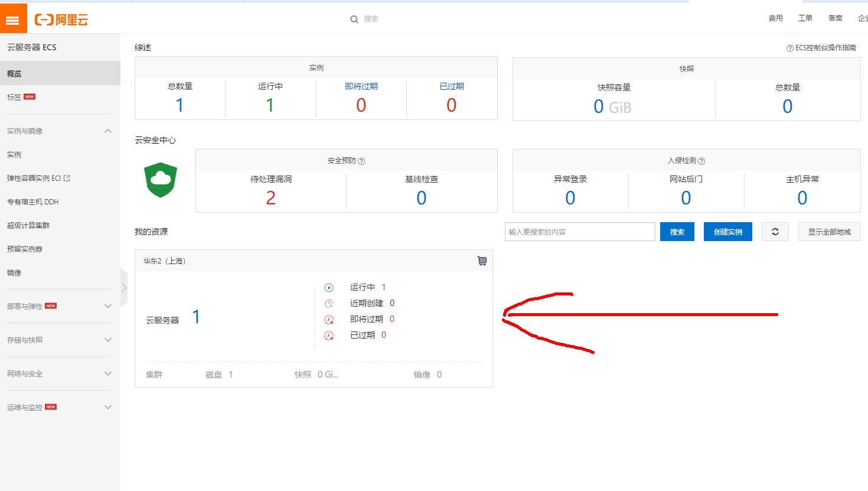Click the 异常登录 count
This screenshot has width=868, height=491.
point(570,198)
